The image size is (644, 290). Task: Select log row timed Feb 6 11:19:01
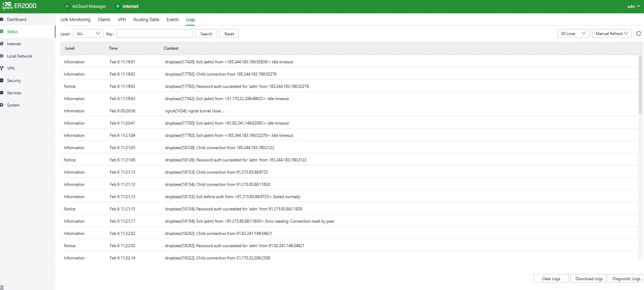click(349, 62)
